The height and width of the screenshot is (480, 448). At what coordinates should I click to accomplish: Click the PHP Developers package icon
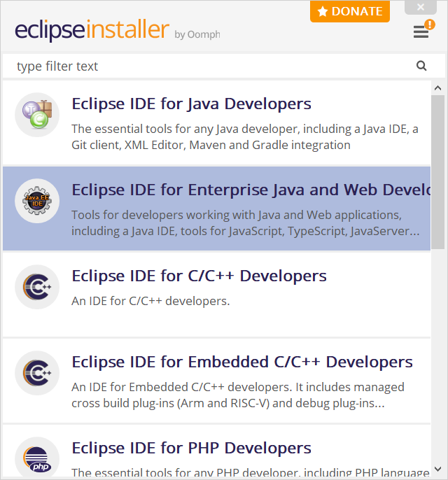coord(37,458)
